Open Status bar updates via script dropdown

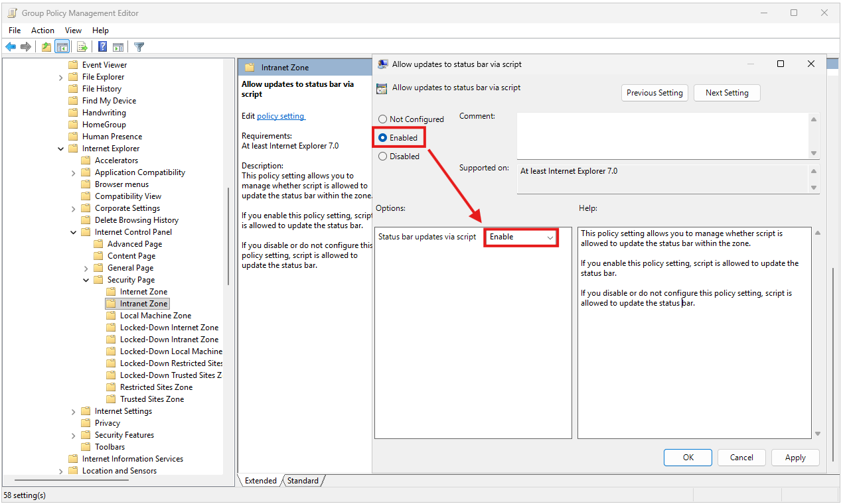[521, 237]
